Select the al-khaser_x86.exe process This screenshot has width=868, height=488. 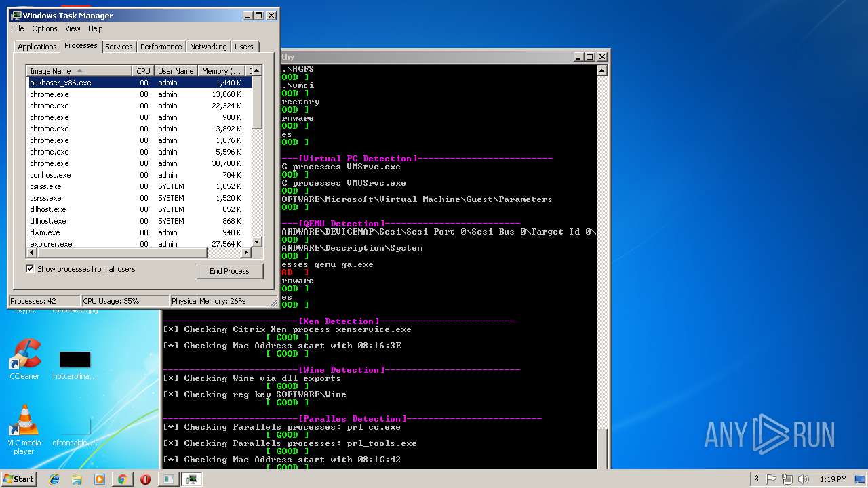tap(140, 83)
